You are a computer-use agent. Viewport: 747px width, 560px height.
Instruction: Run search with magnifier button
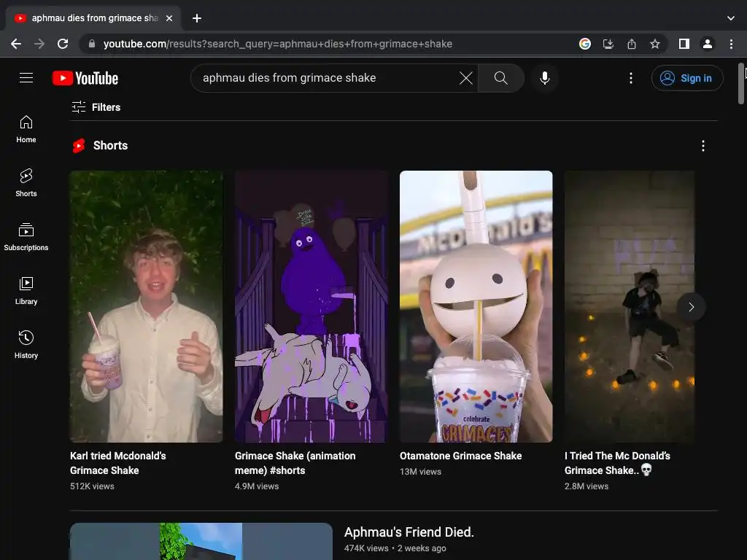click(x=500, y=77)
